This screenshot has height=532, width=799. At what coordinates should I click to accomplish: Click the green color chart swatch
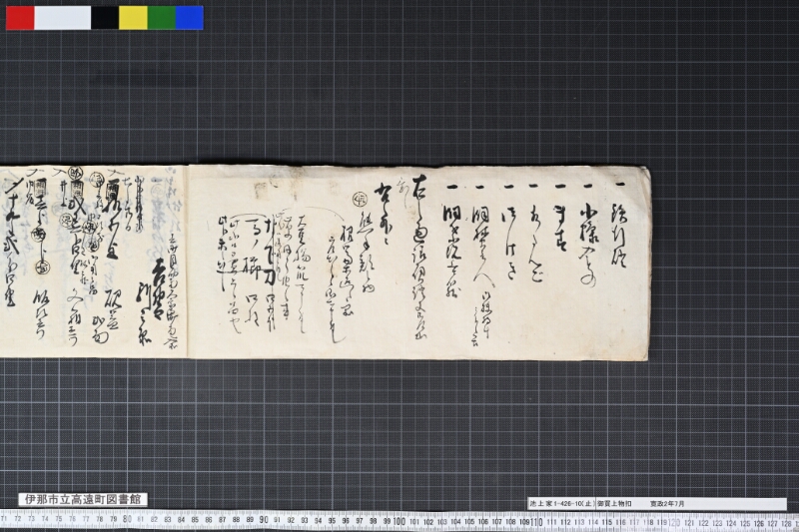pos(162,18)
